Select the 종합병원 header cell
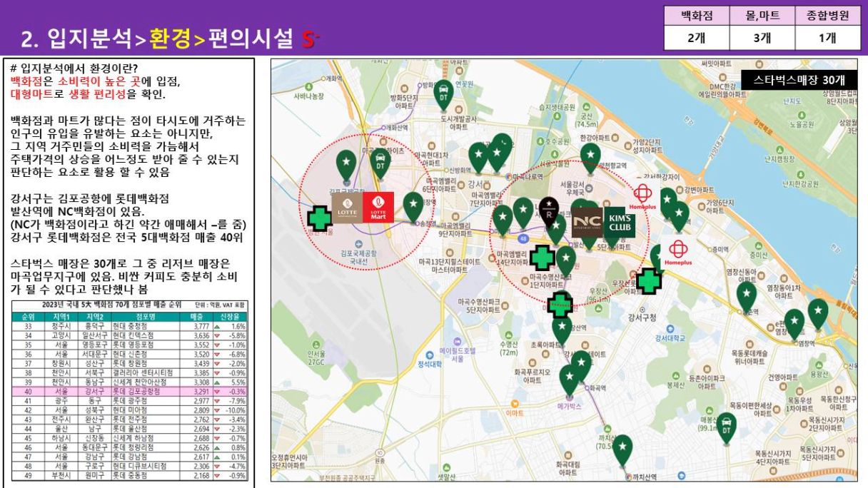The height and width of the screenshot is (488, 868). coord(827,15)
